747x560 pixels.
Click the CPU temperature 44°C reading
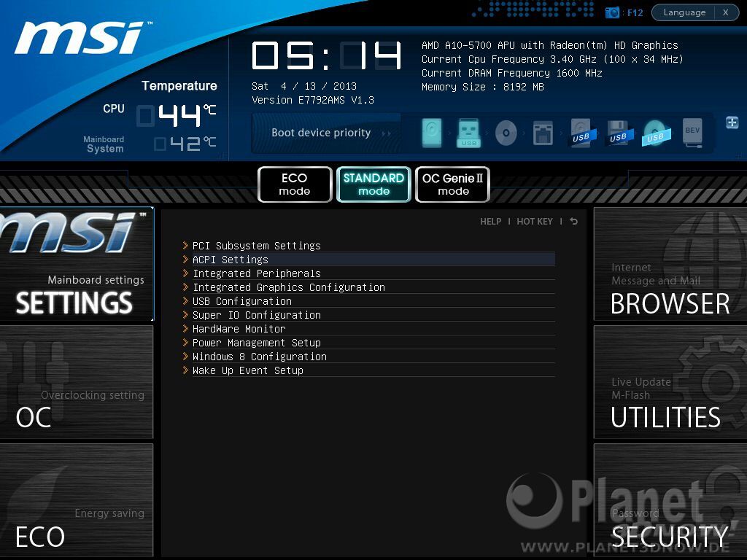tap(177, 114)
